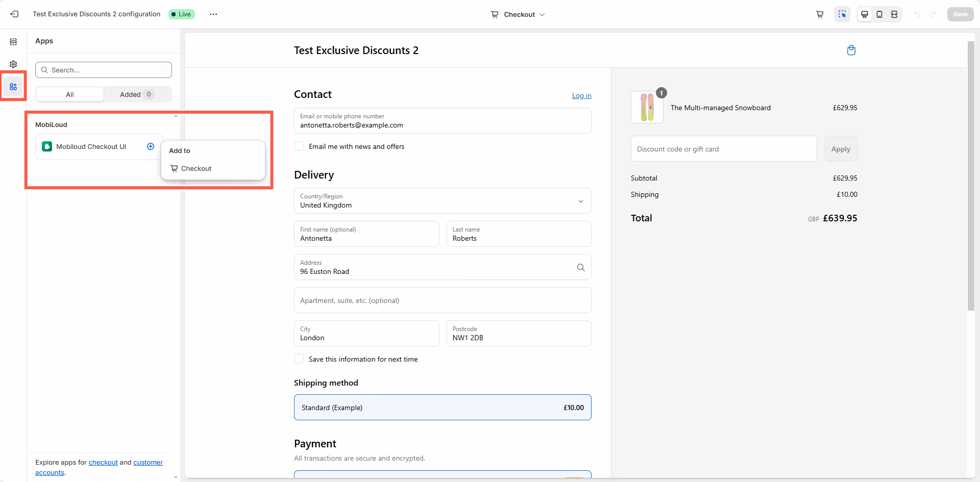Select the Added apps tab
This screenshot has height=482, width=980.
(137, 94)
